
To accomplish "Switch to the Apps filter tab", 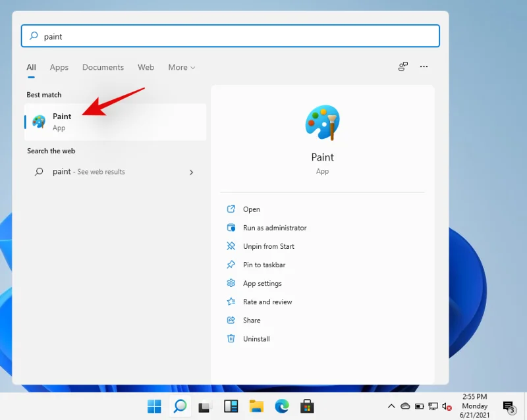I will click(x=59, y=67).
